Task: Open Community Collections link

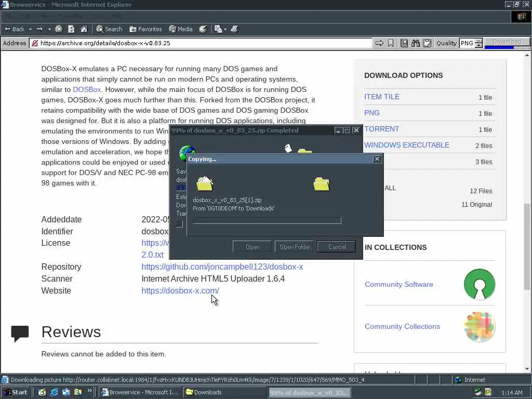Action: 403,326
